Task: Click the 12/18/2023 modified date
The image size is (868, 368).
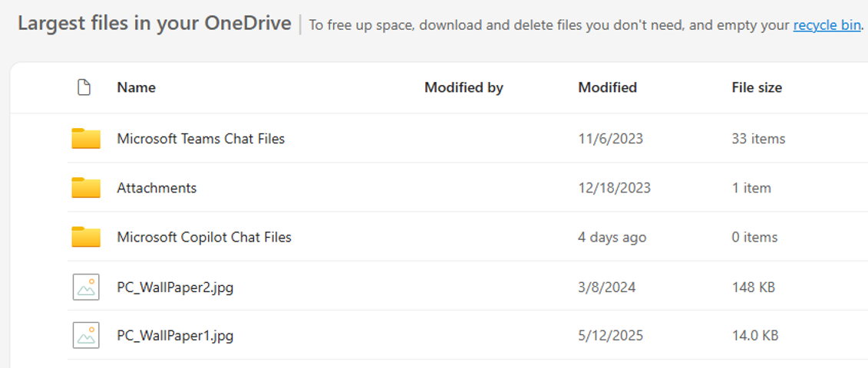Action: (615, 188)
